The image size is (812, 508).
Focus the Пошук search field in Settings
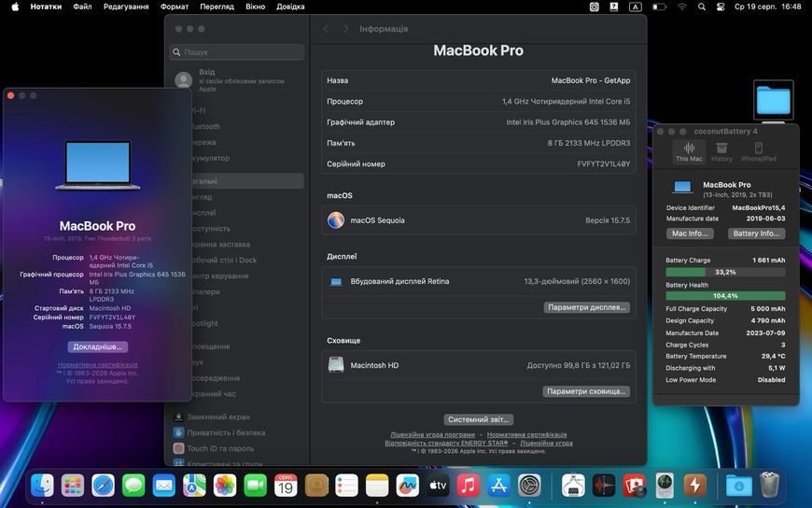pos(237,52)
